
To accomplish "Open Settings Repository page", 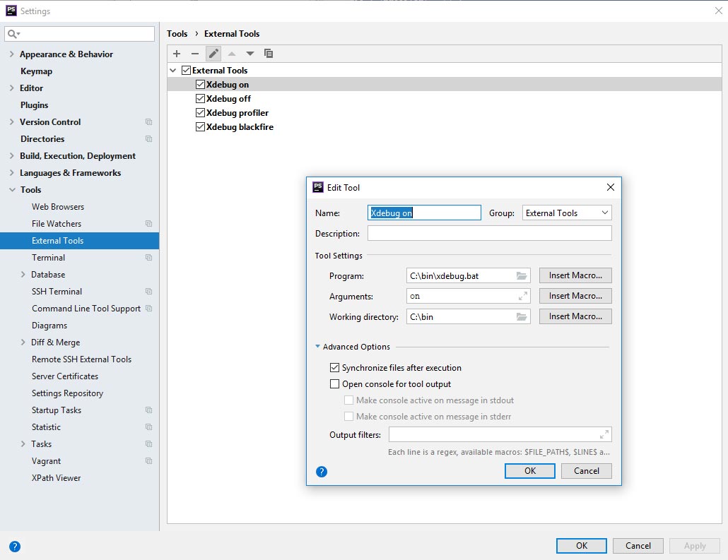I will pos(67,393).
